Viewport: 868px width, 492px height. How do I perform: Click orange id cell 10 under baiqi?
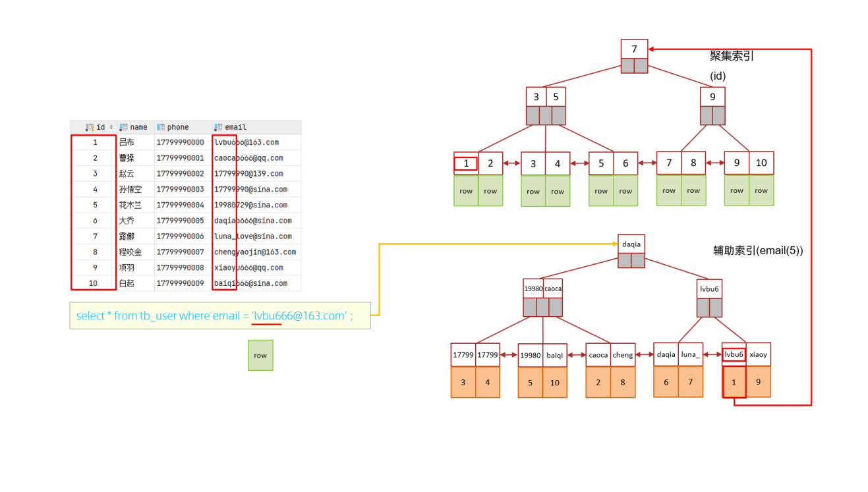click(x=555, y=383)
